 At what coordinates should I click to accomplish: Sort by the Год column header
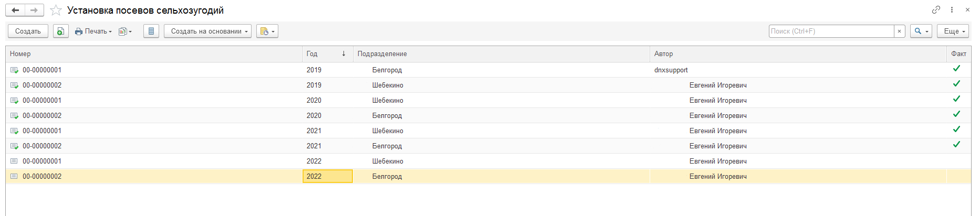[326, 54]
